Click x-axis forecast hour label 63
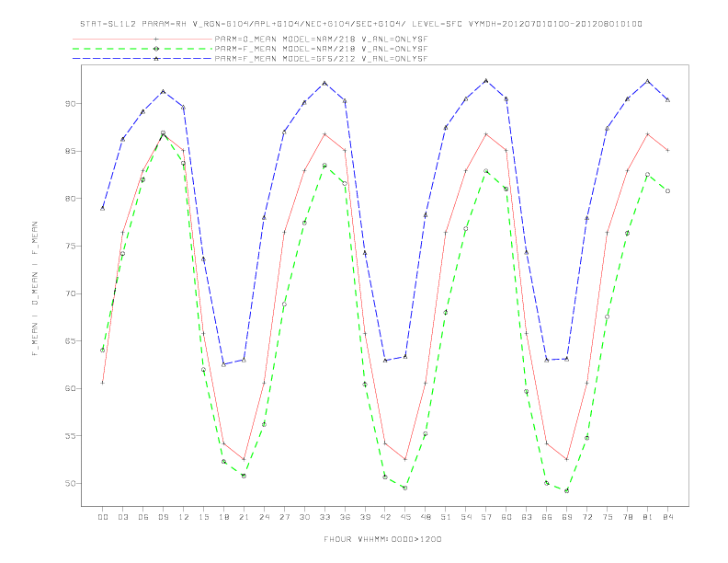 527,517
